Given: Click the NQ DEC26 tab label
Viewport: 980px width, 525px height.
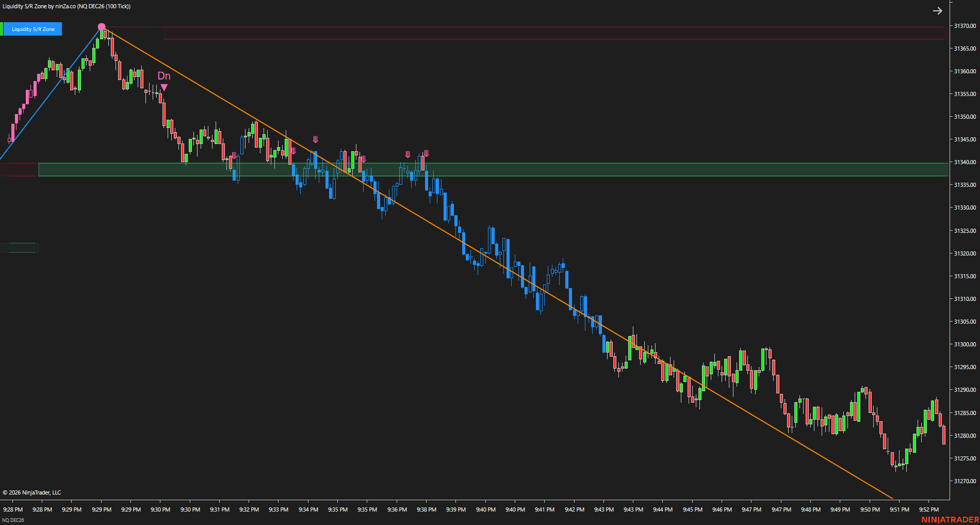Looking at the screenshot, I should (13, 520).
